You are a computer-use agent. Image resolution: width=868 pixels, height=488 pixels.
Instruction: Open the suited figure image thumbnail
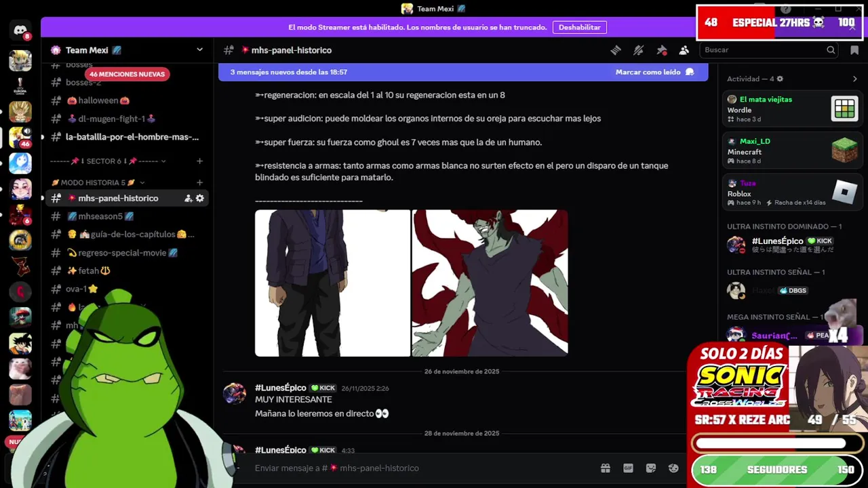click(332, 283)
